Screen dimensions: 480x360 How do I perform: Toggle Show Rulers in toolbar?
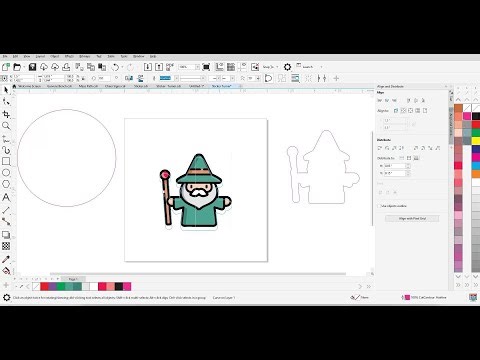219,67
